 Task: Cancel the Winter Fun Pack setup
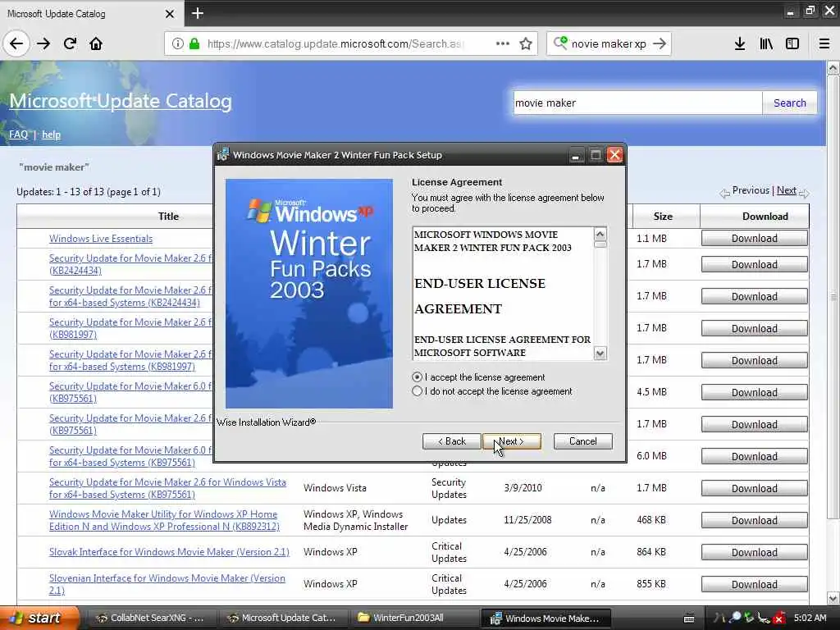click(x=583, y=441)
